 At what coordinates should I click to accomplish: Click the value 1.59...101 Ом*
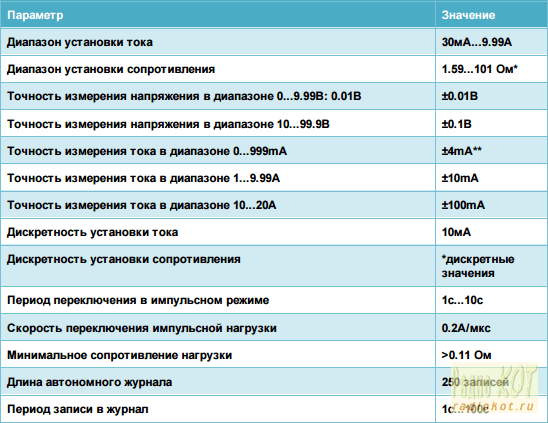point(479,69)
